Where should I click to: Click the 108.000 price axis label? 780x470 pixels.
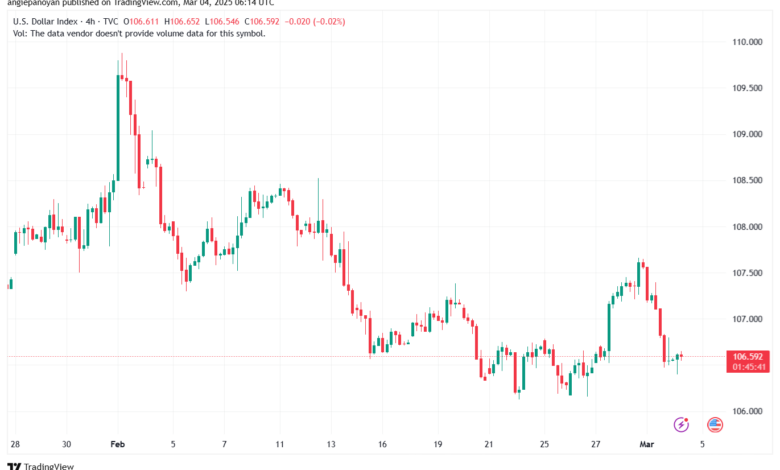click(747, 227)
